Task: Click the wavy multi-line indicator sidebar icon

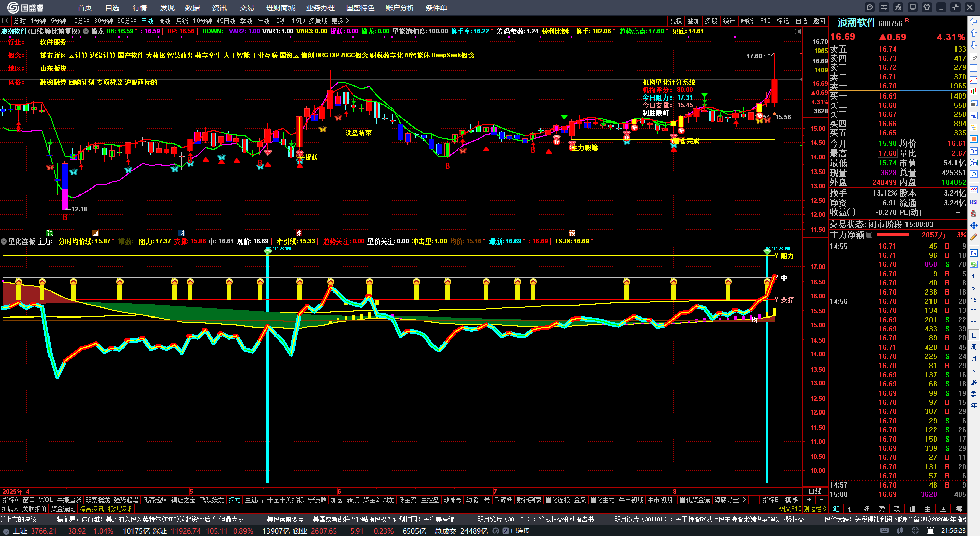Action: click(974, 190)
